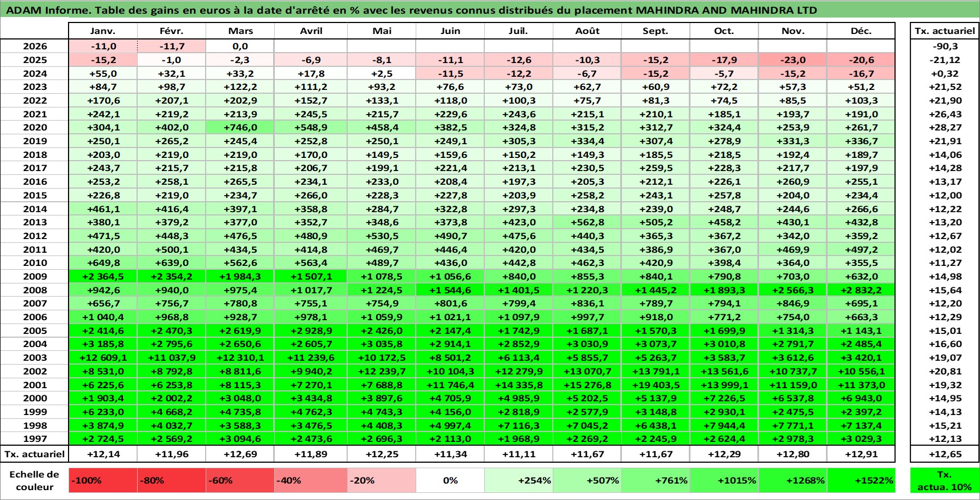Click the Mars column header
This screenshot has width=980, height=500.
(x=240, y=31)
